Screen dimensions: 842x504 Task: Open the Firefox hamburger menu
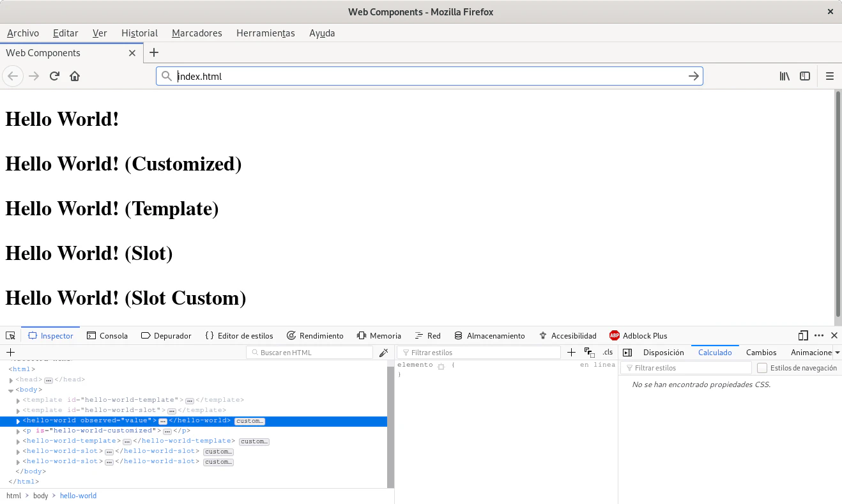[x=830, y=76]
